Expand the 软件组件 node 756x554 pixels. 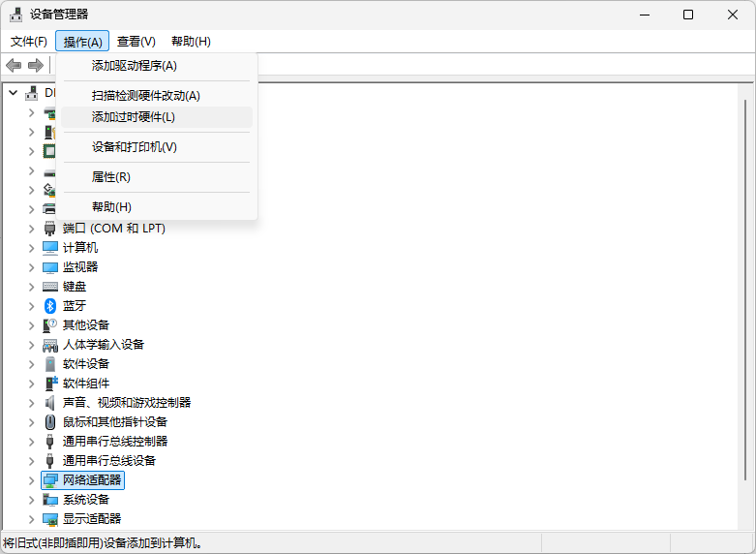pyautogui.click(x=31, y=384)
